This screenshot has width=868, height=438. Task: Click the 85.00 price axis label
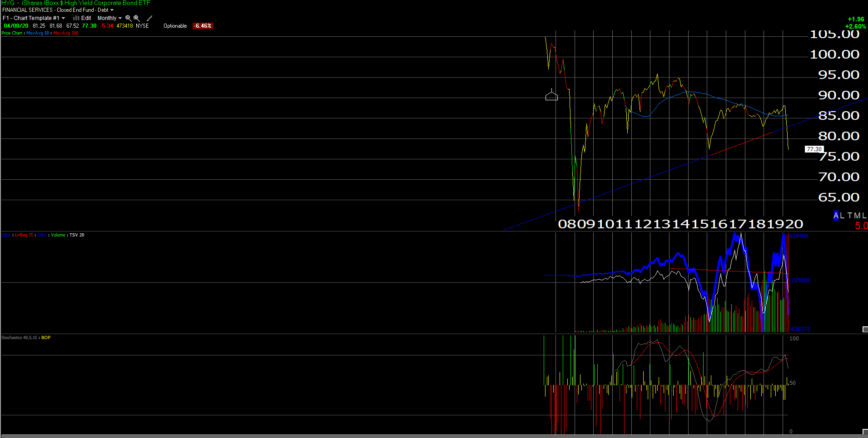coord(838,116)
